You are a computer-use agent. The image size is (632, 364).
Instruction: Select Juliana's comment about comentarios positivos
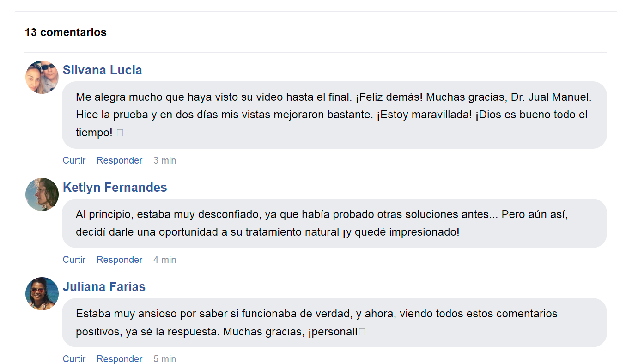(334, 323)
